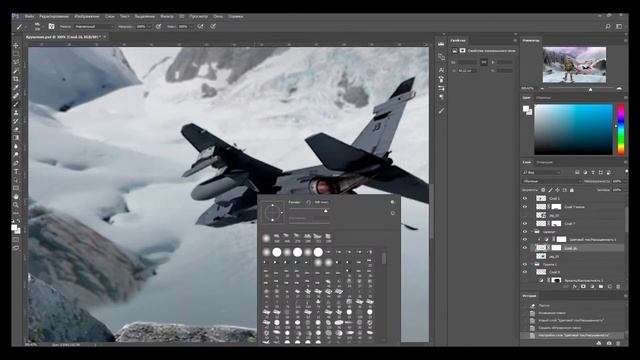Image resolution: width=640 pixels, height=360 pixels.
Task: Toggle airbrush mode icon in options bar
Action: [x=200, y=26]
